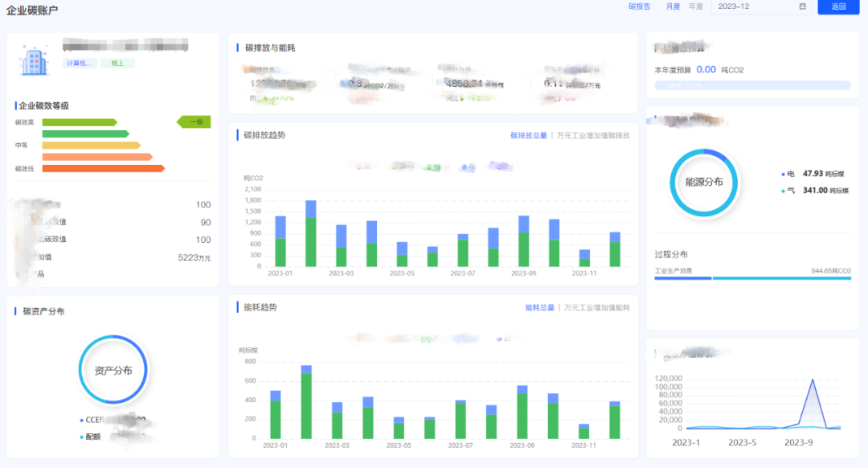Click the 碳效低 orange-red bar

(104, 168)
